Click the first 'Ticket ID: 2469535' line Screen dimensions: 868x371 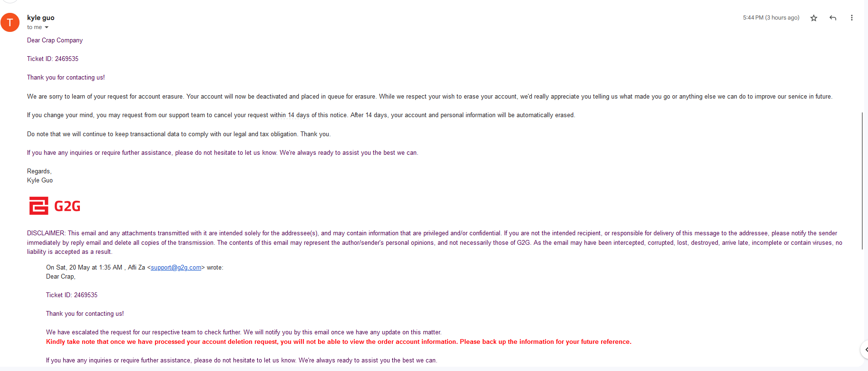pos(53,59)
